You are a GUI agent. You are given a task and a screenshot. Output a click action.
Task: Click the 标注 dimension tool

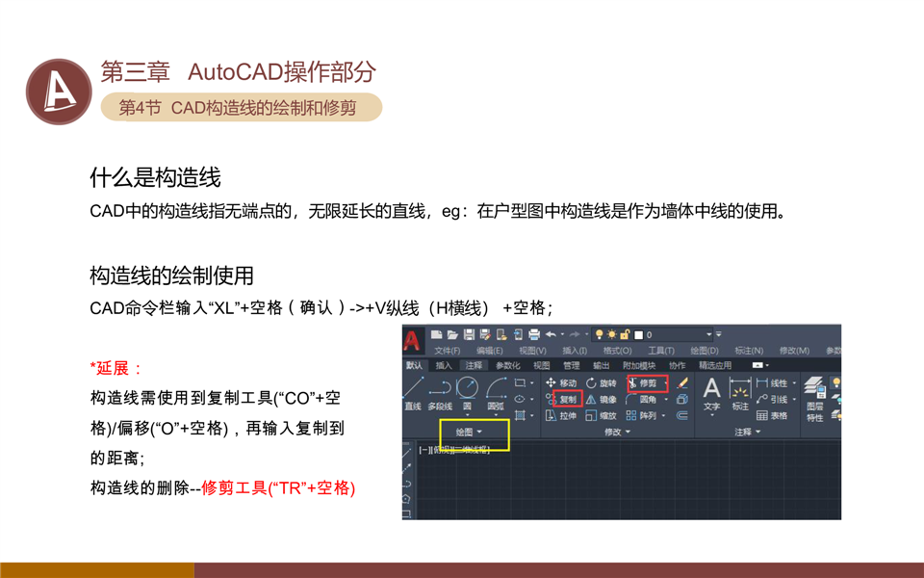coord(739,393)
